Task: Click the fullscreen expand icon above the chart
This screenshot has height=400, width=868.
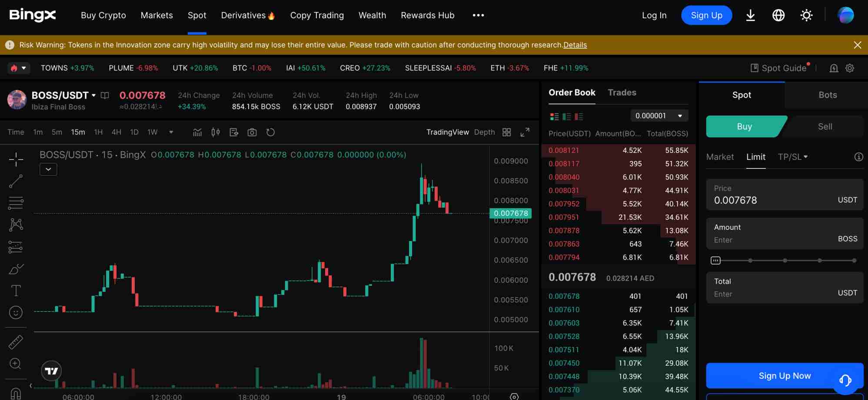Action: (x=525, y=132)
